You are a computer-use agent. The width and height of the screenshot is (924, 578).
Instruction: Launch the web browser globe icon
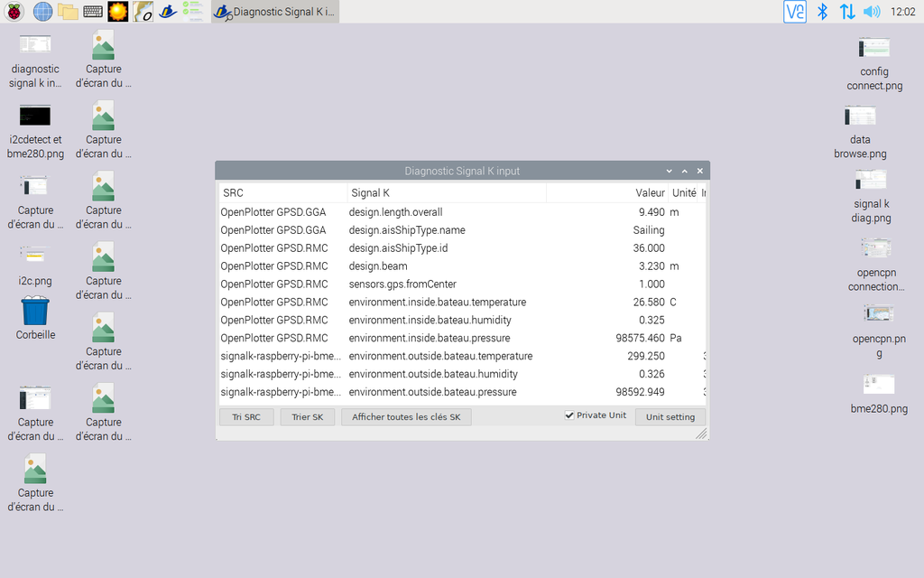(x=42, y=11)
